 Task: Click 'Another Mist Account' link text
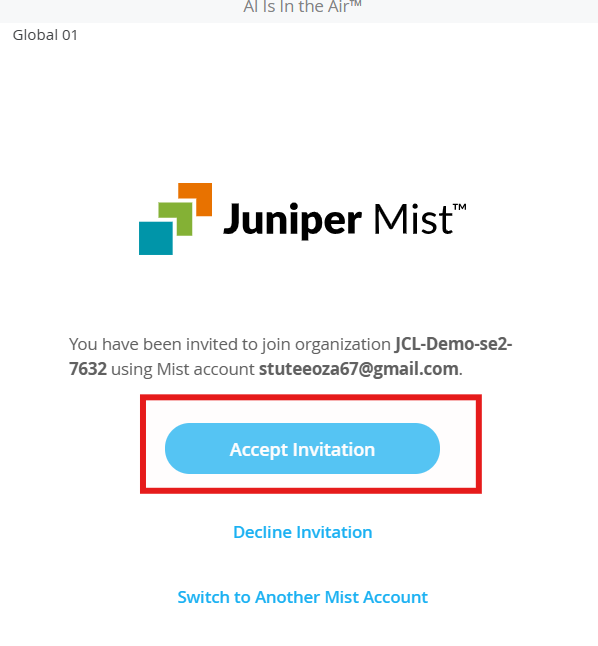341,597
